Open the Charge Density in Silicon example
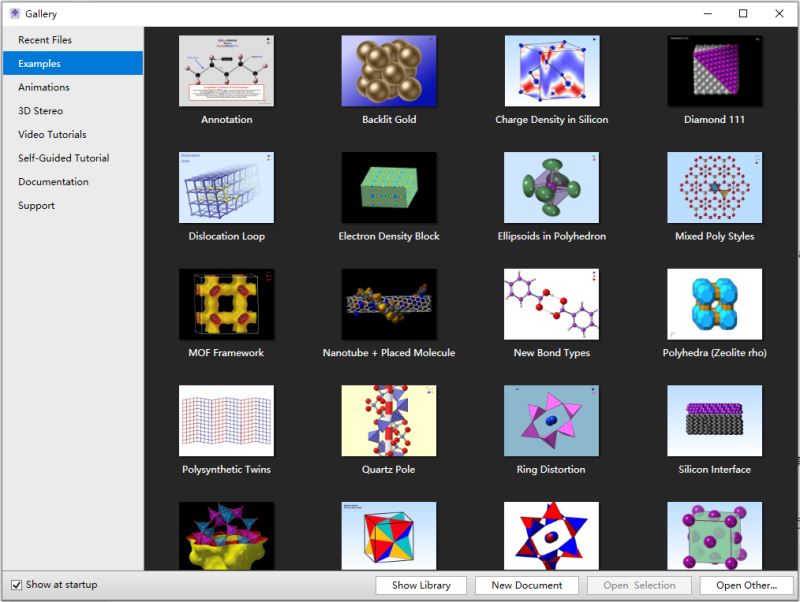 pos(551,68)
